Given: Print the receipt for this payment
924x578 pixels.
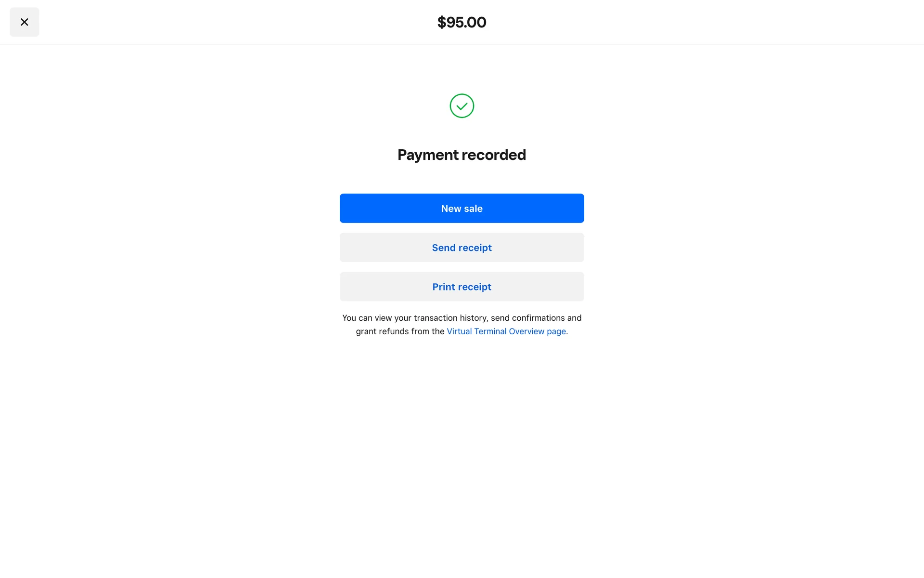Looking at the screenshot, I should (462, 287).
